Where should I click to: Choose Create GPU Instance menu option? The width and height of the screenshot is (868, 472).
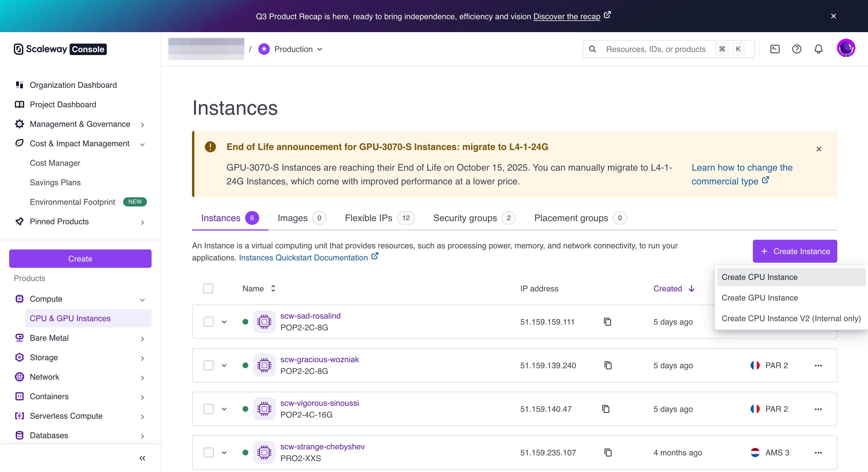coord(759,298)
